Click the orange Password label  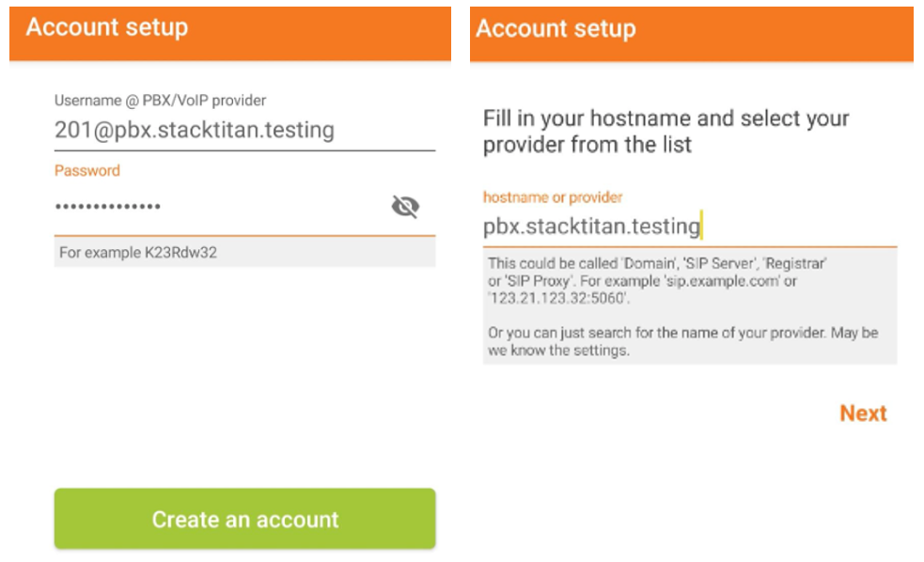(x=87, y=171)
